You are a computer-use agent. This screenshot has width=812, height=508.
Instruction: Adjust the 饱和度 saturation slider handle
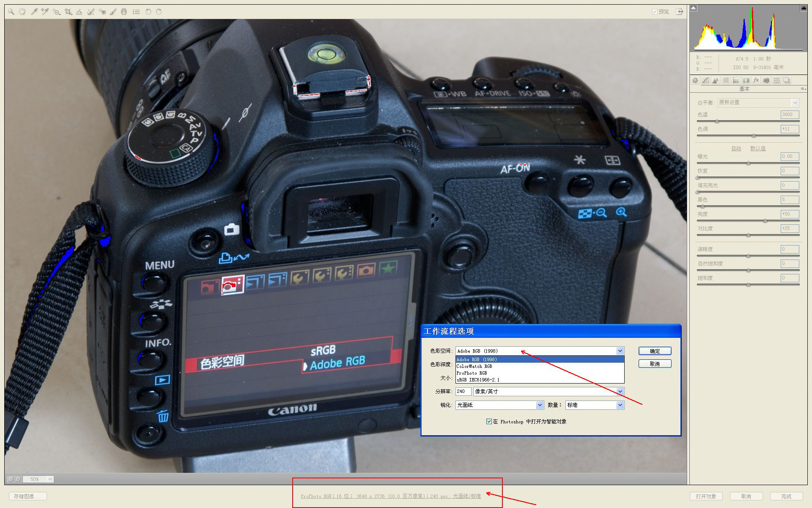(748, 284)
